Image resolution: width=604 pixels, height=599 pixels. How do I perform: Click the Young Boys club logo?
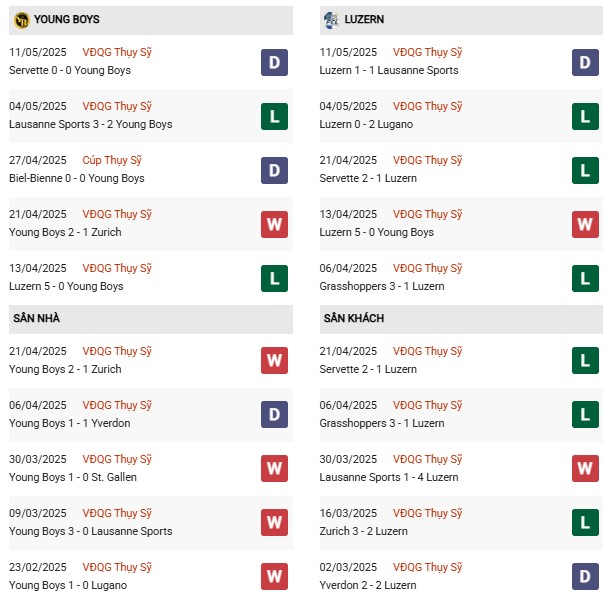(22, 20)
